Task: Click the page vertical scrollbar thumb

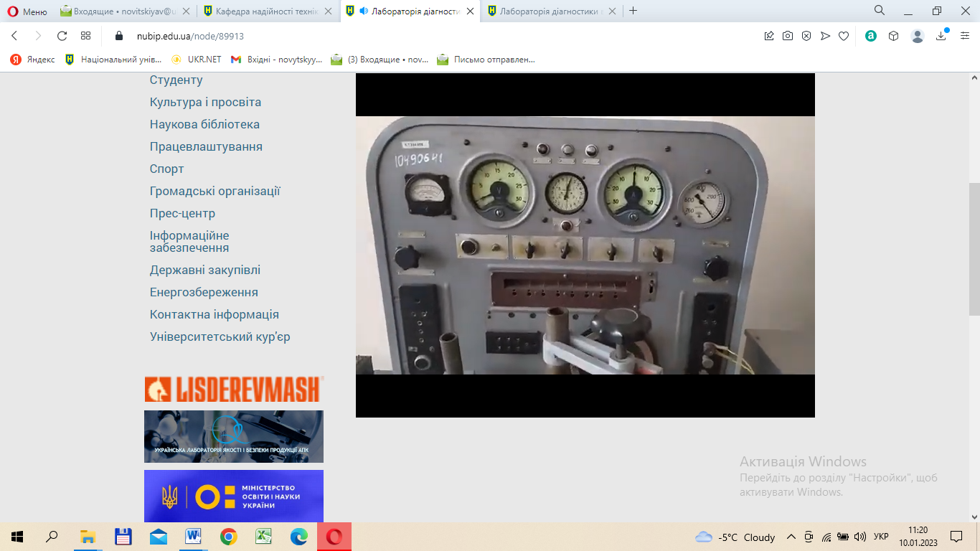Action: 974,249
